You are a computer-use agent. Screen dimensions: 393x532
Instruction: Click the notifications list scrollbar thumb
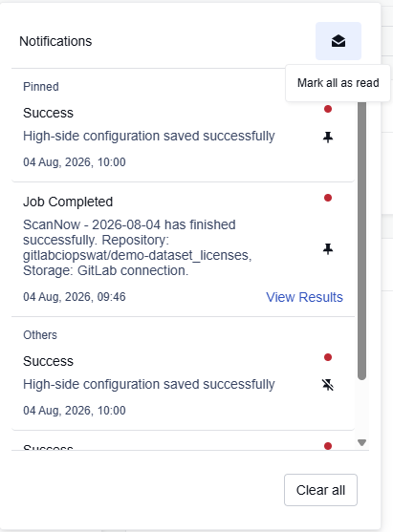point(361,241)
